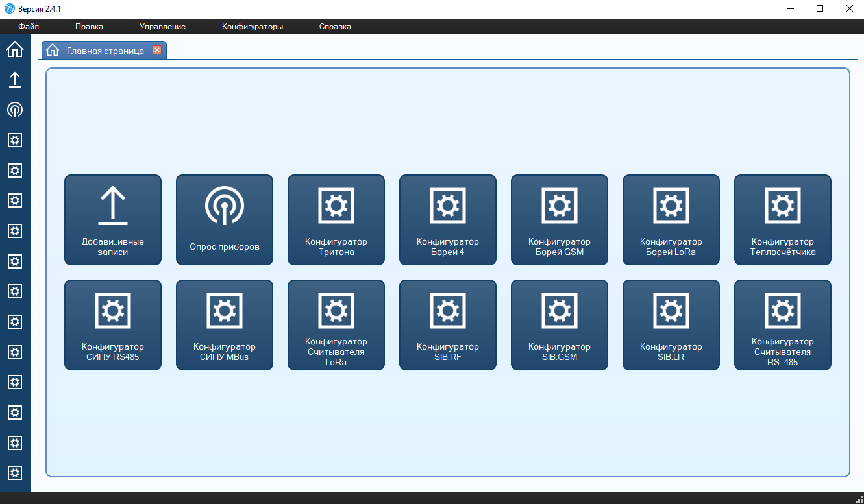Open the Опрос приборов tile
Image resolution: width=864 pixels, height=504 pixels.
point(225,220)
